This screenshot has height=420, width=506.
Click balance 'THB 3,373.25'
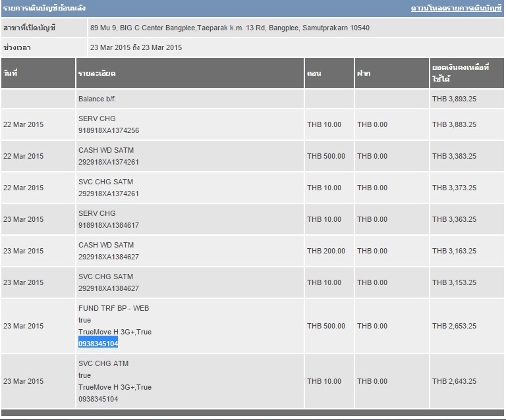454,188
